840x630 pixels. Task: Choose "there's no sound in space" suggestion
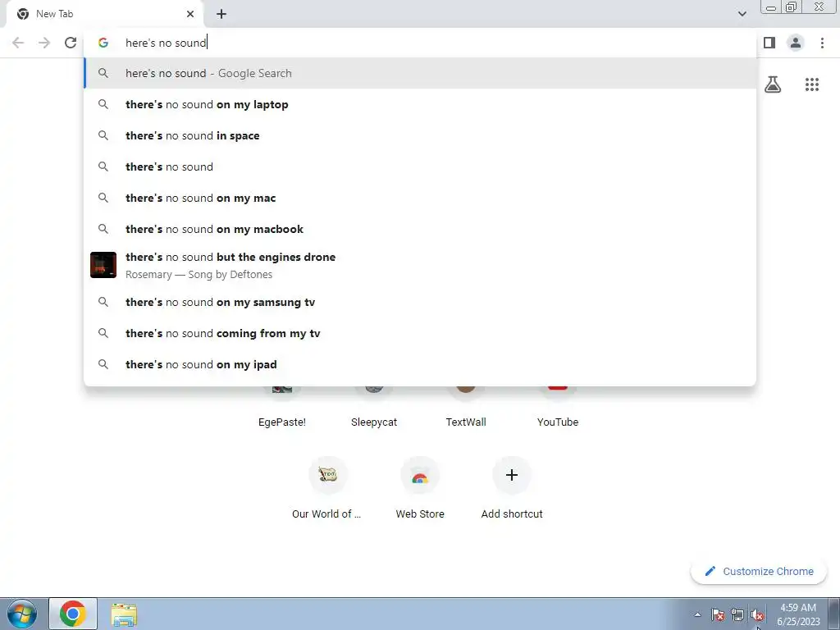420,135
